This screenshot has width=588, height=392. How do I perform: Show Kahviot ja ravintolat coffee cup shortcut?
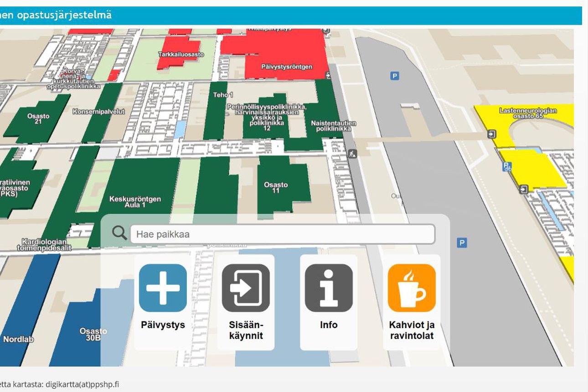pos(412,288)
